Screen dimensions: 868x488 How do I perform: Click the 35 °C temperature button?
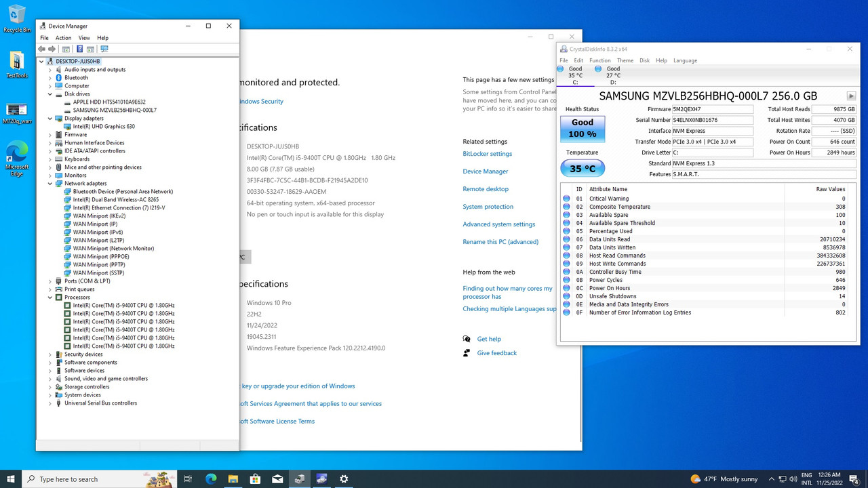pos(583,169)
